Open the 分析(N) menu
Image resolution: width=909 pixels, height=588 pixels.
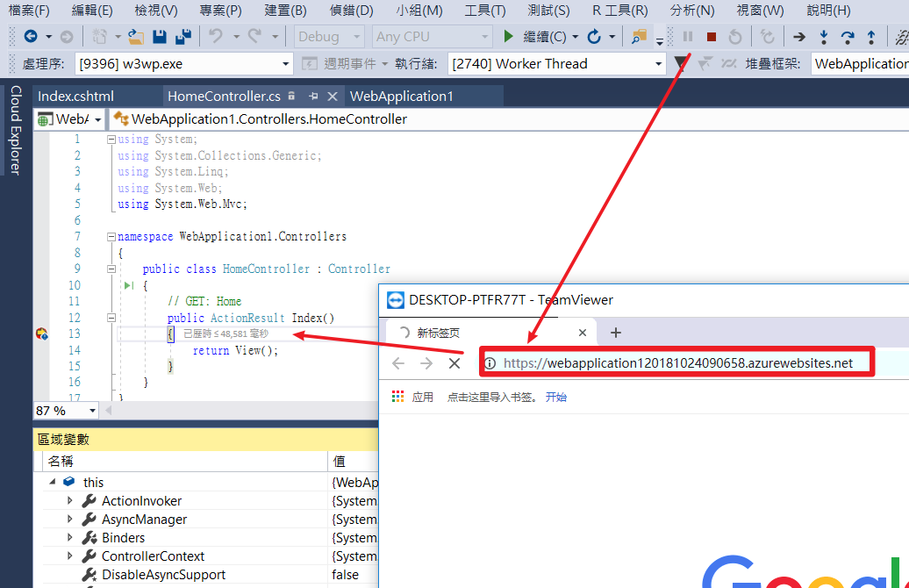coord(691,11)
